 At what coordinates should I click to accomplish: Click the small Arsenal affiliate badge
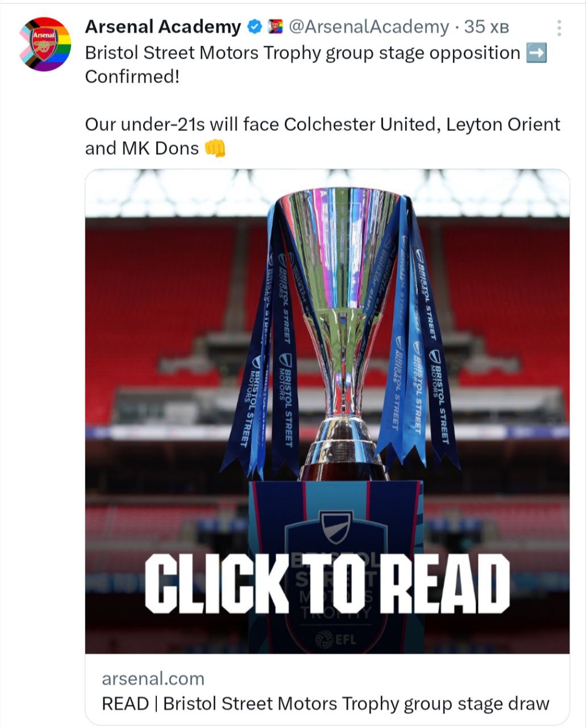tap(275, 27)
